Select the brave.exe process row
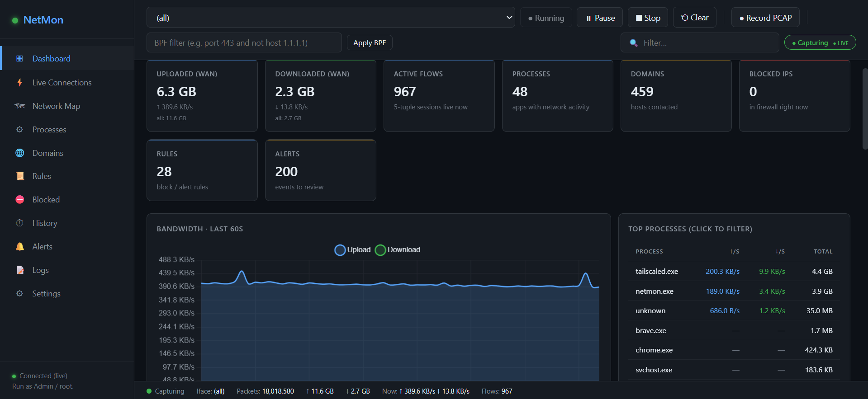This screenshot has height=399, width=868. pyautogui.click(x=734, y=330)
